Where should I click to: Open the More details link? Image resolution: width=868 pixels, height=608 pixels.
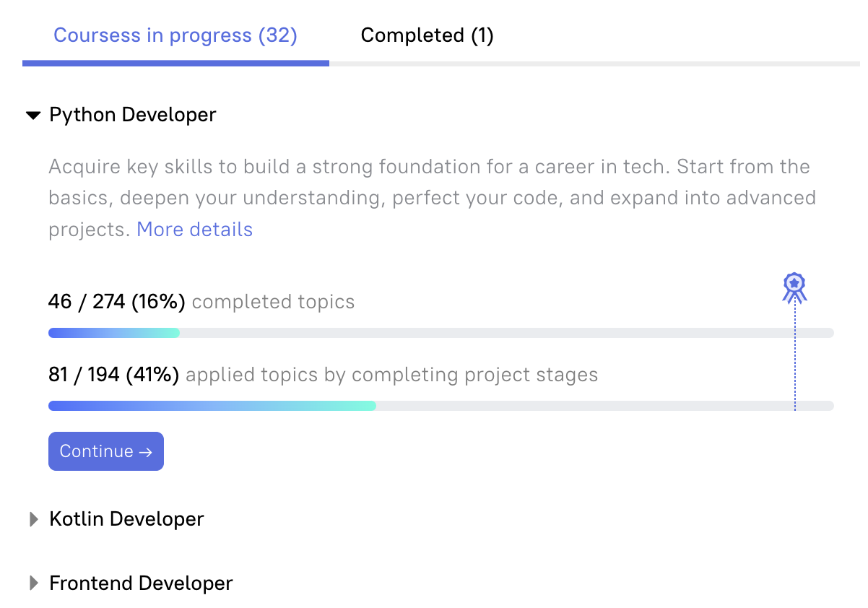point(194,230)
